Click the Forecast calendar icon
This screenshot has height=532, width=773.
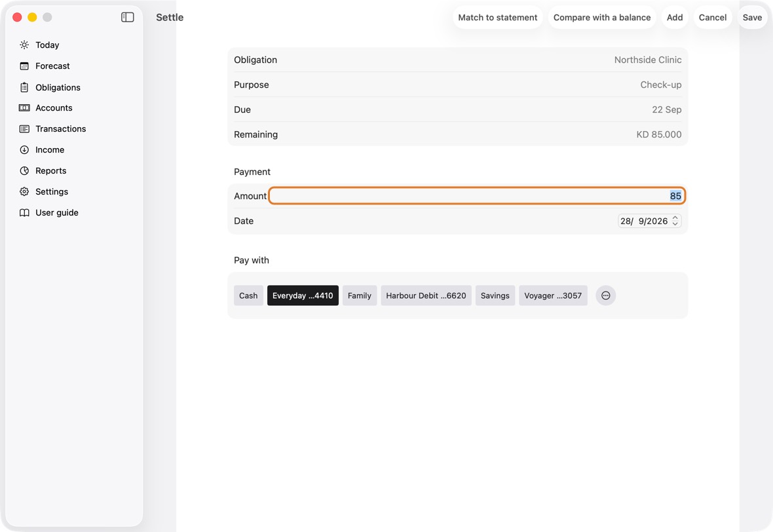point(24,66)
